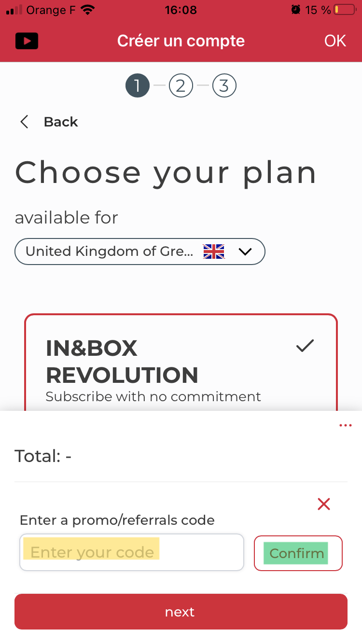Jump to step 2 in progress
This screenshot has width=362, height=644.
[x=181, y=86]
